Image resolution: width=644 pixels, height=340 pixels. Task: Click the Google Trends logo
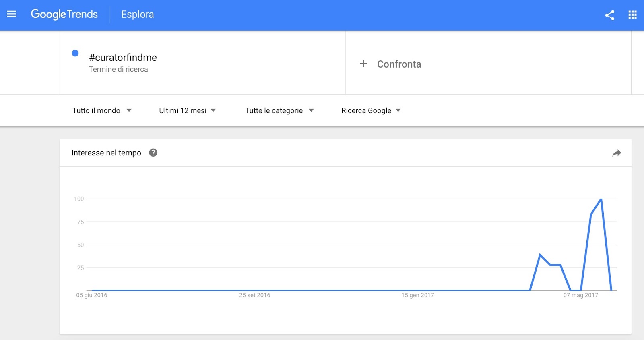coord(64,15)
